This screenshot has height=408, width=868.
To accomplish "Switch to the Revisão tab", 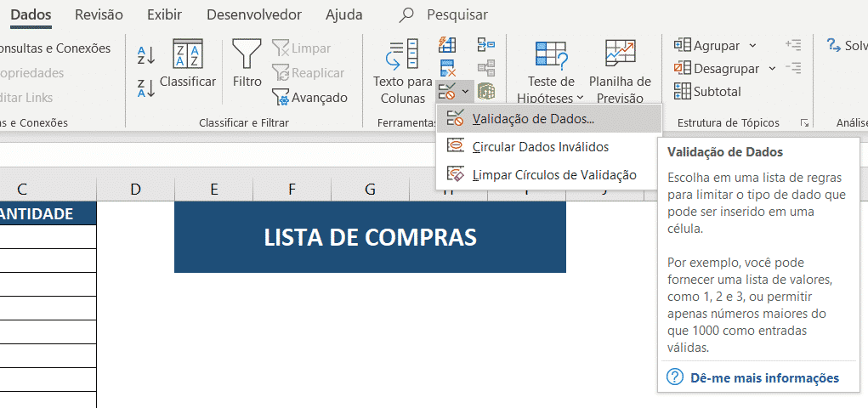I will [x=99, y=14].
